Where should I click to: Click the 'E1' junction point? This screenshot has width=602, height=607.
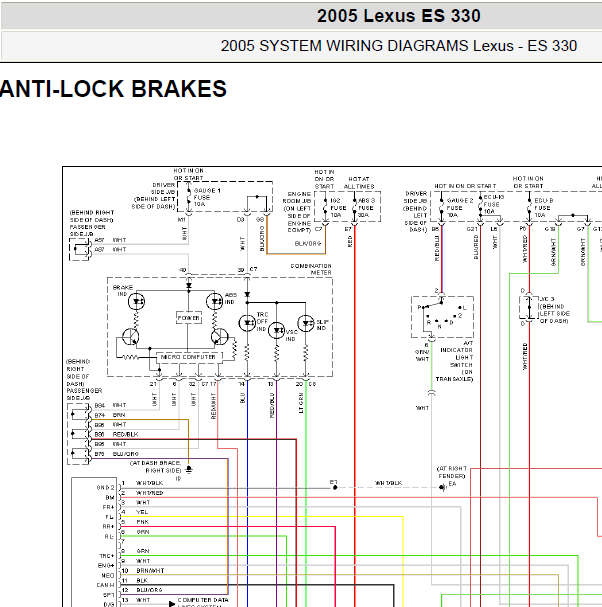[x=335, y=487]
